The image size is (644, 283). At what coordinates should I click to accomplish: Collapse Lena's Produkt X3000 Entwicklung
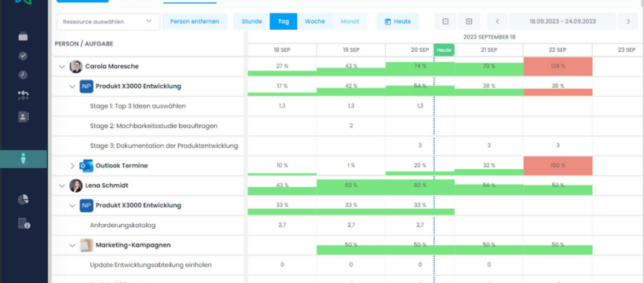72,206
